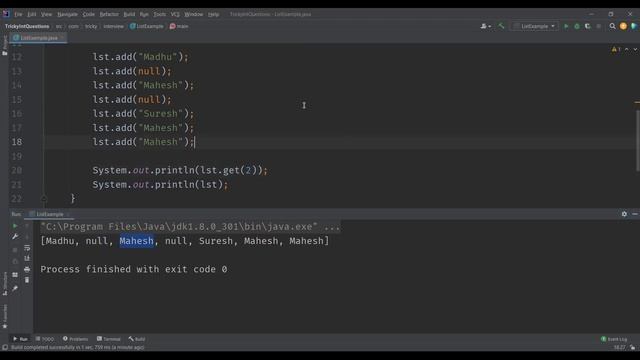Open the Navigate menu
The width and height of the screenshot is (640, 360).
click(67, 14)
